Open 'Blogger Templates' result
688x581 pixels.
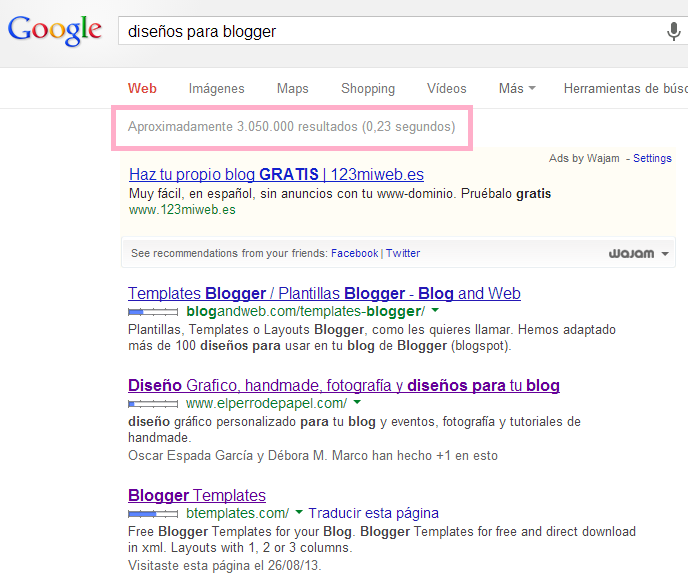[197, 495]
